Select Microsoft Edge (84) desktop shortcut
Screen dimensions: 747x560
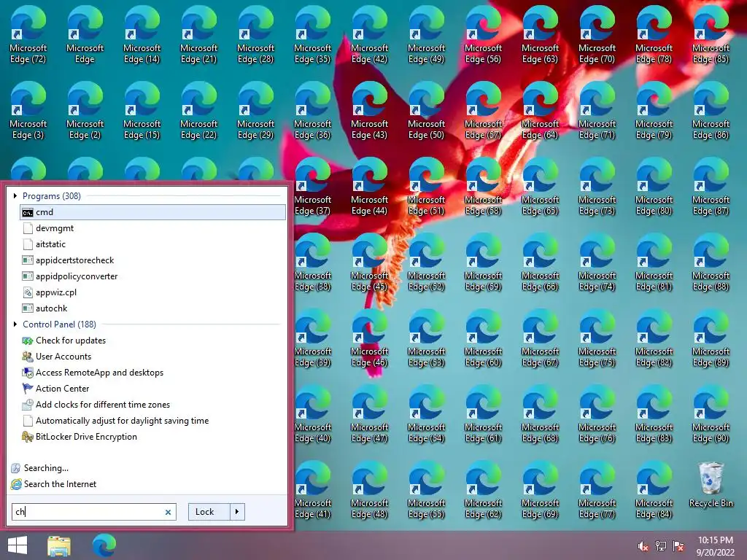pyautogui.click(x=654, y=489)
